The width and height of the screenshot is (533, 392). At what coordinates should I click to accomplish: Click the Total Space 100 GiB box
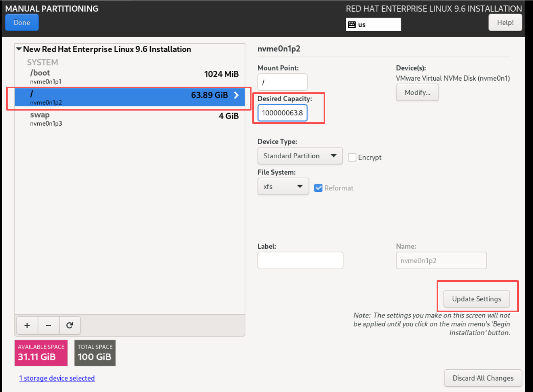coord(95,353)
